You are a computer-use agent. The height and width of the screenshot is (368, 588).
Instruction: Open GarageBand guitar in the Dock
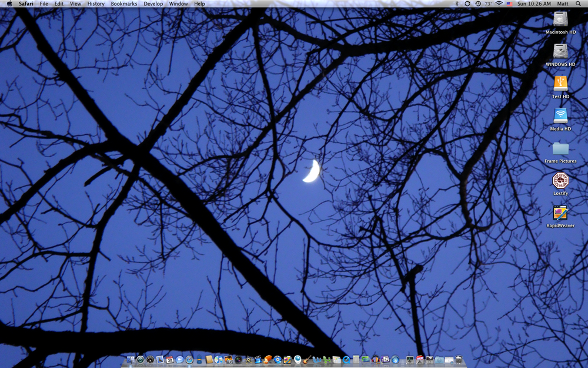tap(307, 360)
